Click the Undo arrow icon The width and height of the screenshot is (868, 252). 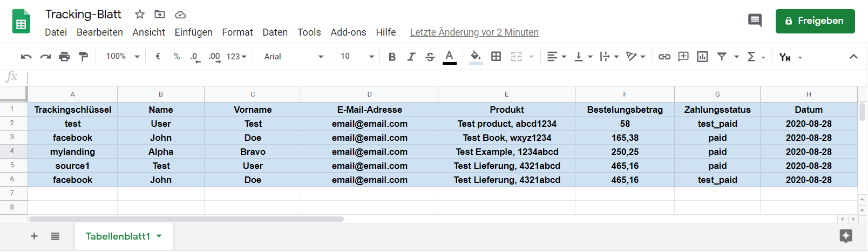click(26, 57)
